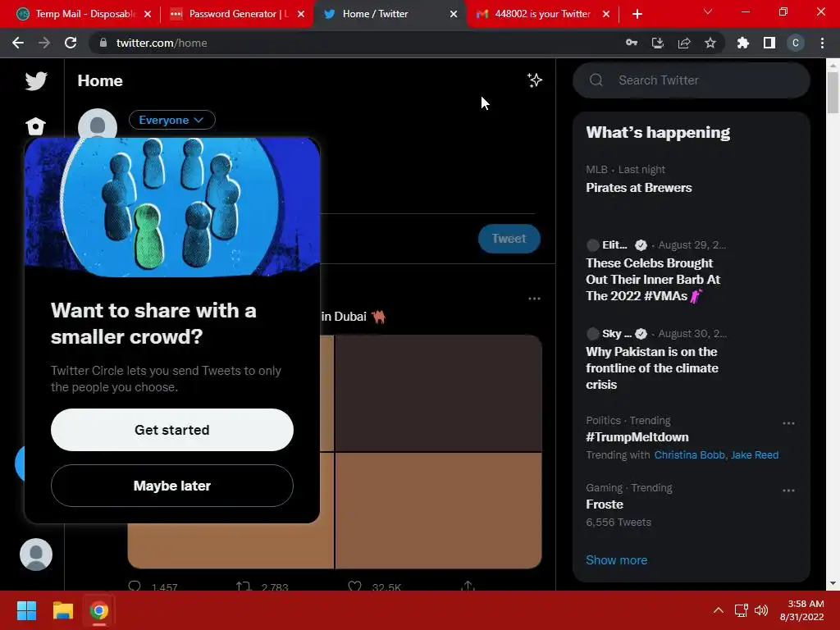Open the Home sidebar icon
This screenshot has height=630, width=840.
click(x=36, y=126)
